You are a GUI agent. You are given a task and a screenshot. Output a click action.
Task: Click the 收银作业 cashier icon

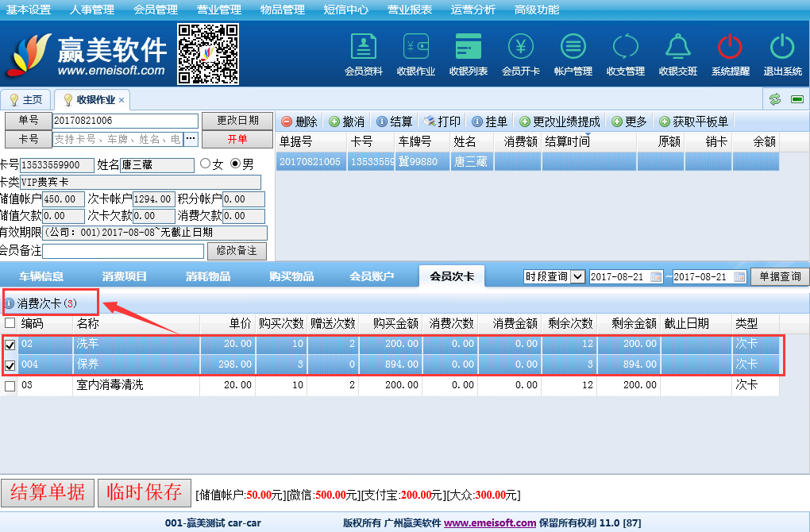[415, 54]
